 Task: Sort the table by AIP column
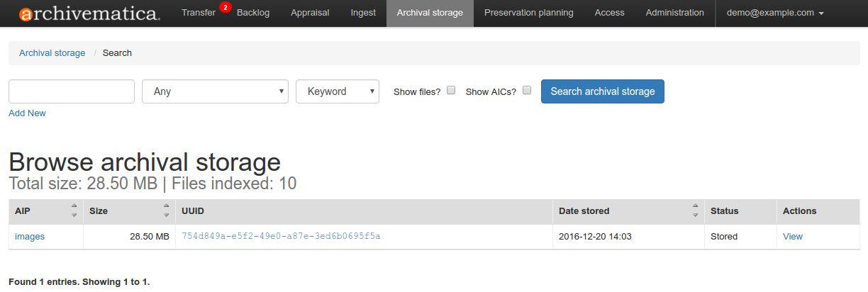[74, 210]
